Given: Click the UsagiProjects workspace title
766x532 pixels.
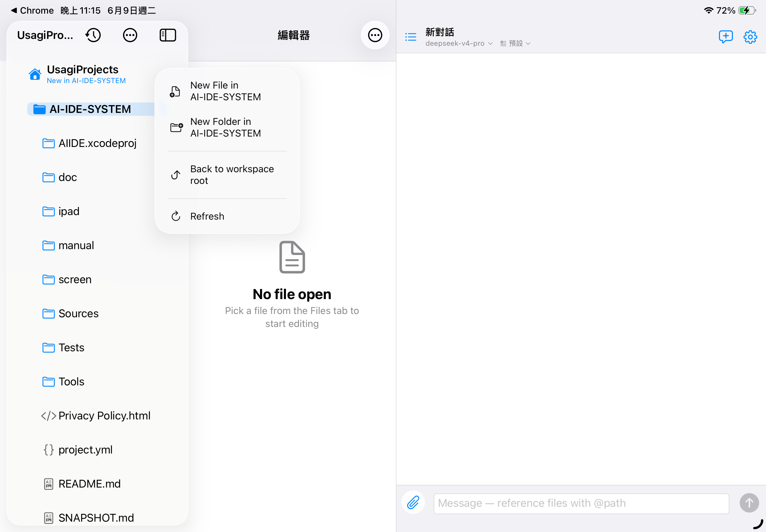Looking at the screenshot, I should (x=82, y=69).
